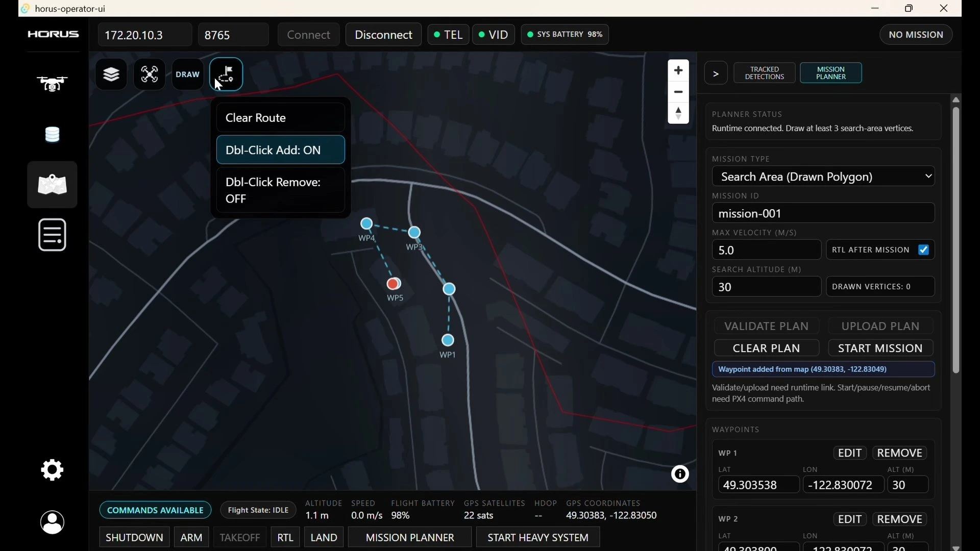Image resolution: width=980 pixels, height=551 pixels.
Task: Open the user profile icon
Action: click(x=52, y=522)
